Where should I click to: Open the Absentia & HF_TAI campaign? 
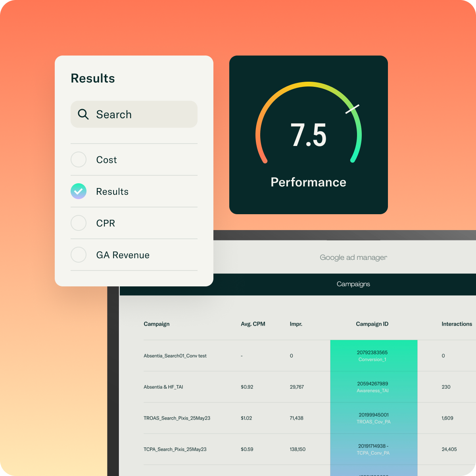pos(163,387)
